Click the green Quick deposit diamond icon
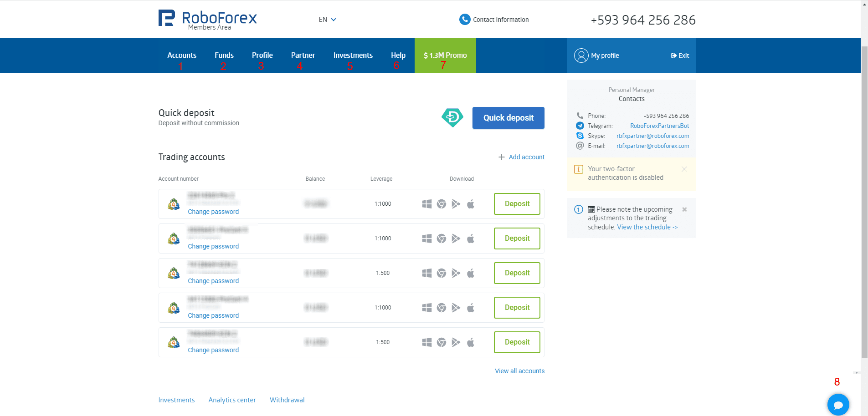The height and width of the screenshot is (416, 868). [452, 117]
